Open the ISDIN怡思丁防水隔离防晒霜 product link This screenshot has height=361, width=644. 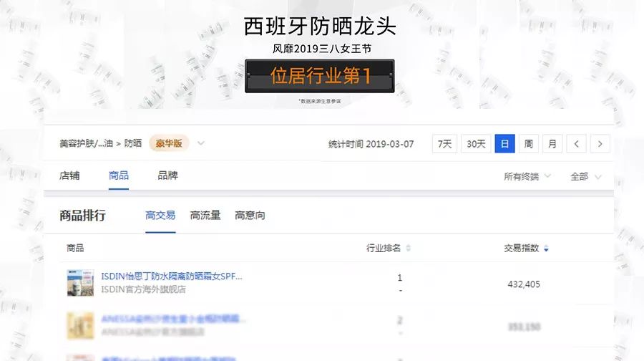coord(172,276)
